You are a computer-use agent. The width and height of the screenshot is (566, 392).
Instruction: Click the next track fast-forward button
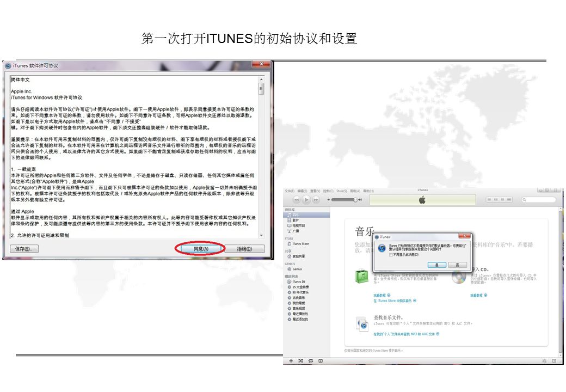pos(316,200)
